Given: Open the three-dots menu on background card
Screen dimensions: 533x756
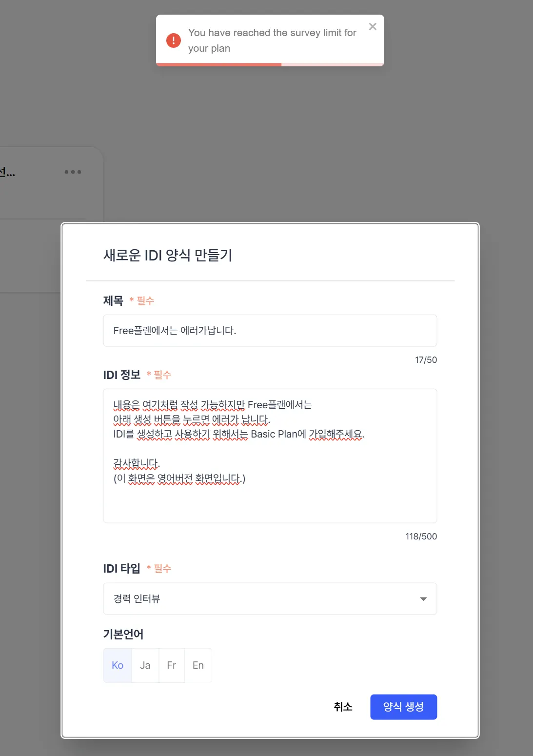Looking at the screenshot, I should (x=73, y=172).
